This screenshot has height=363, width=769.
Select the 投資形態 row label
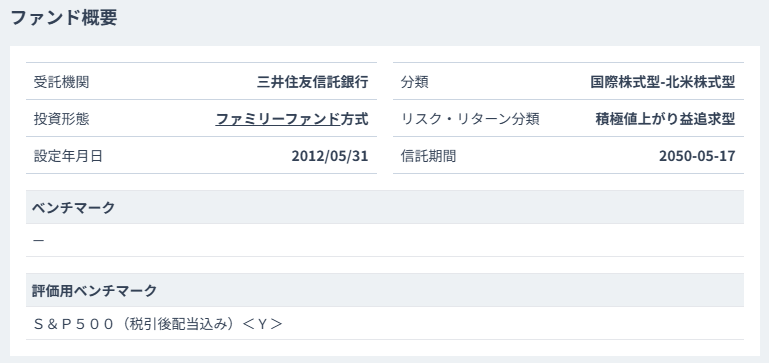pos(61,119)
